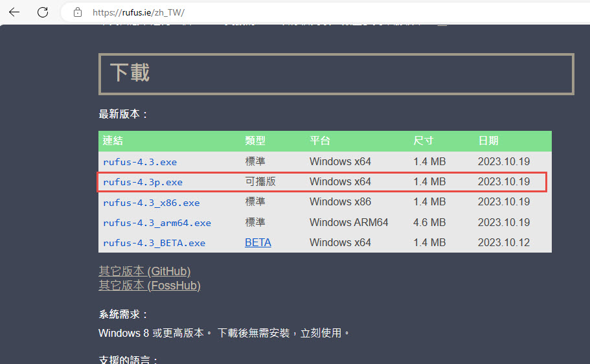Image resolution: width=590 pixels, height=364 pixels.
Task: Reload the page with the refresh icon
Action: [43, 12]
